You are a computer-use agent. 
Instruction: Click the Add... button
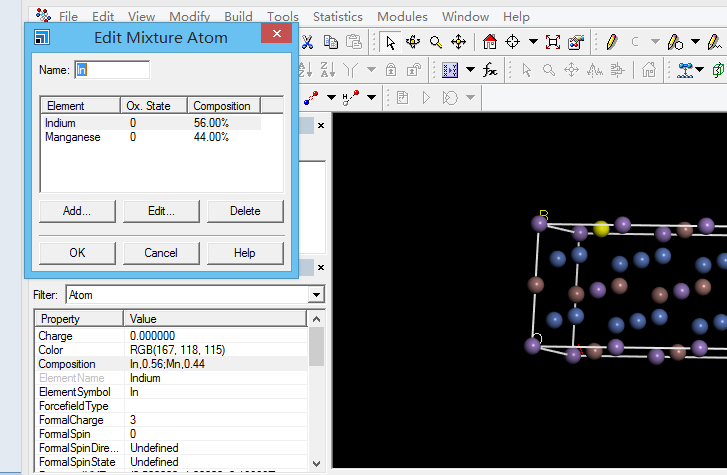click(77, 211)
